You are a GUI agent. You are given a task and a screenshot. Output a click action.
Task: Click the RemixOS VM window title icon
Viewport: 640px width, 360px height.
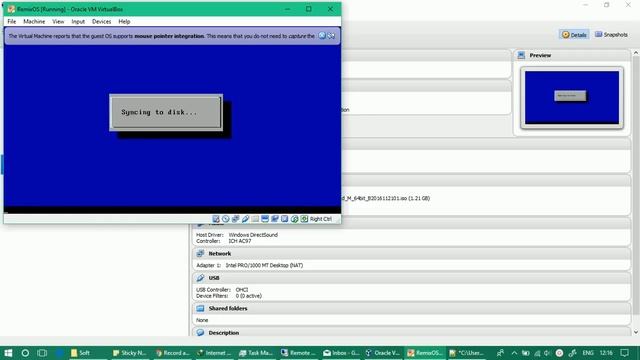[11, 9]
